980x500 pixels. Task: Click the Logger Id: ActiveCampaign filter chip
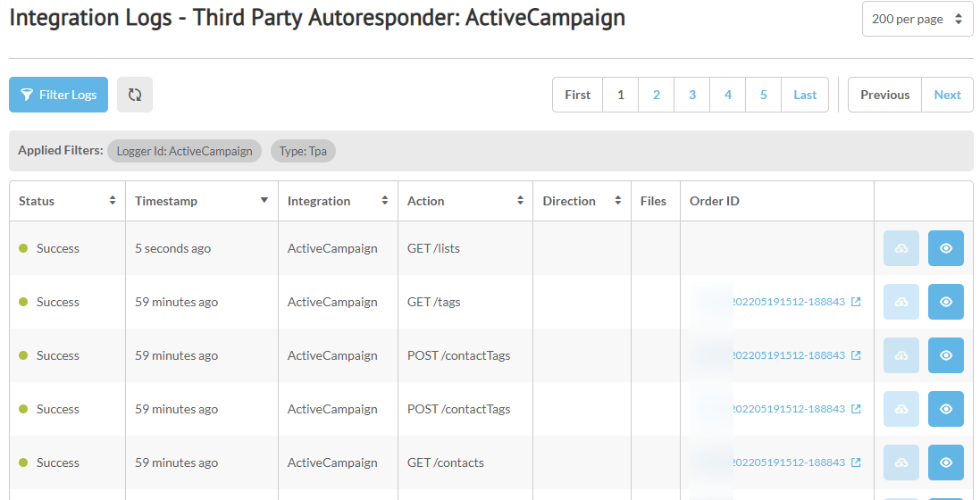coord(184,151)
